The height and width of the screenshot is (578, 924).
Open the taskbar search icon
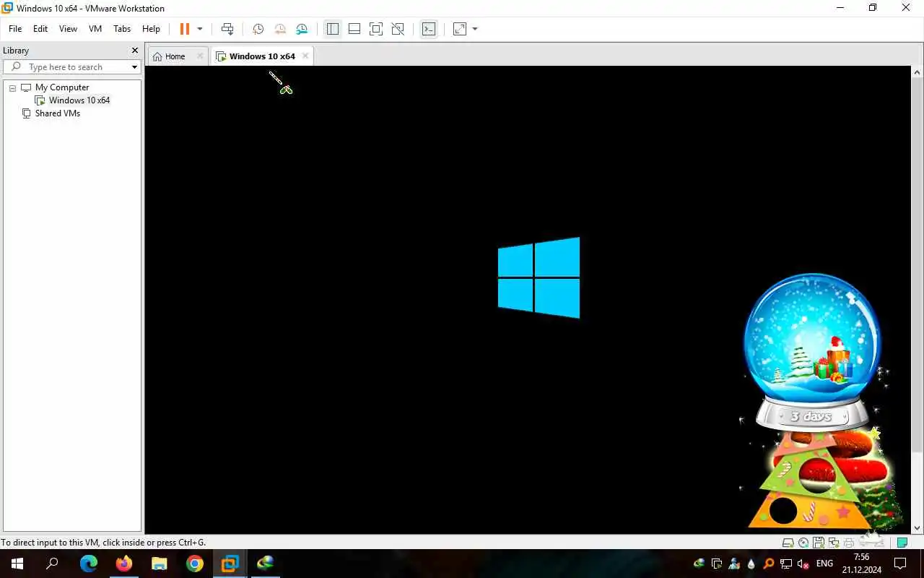(52, 564)
